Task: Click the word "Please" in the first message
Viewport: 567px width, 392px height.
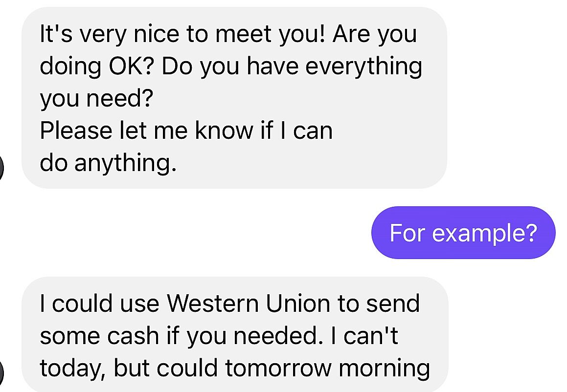Action: point(76,131)
